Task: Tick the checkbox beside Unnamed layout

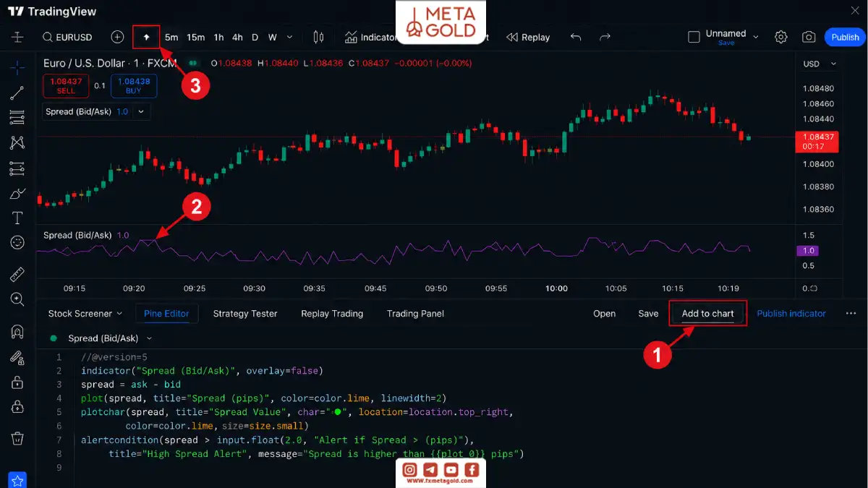Action: pos(693,37)
